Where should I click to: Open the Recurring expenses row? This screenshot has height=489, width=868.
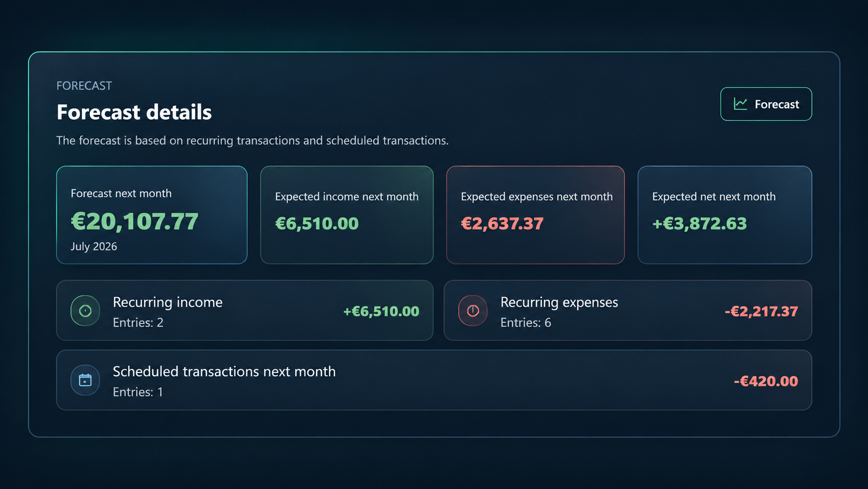(x=628, y=311)
